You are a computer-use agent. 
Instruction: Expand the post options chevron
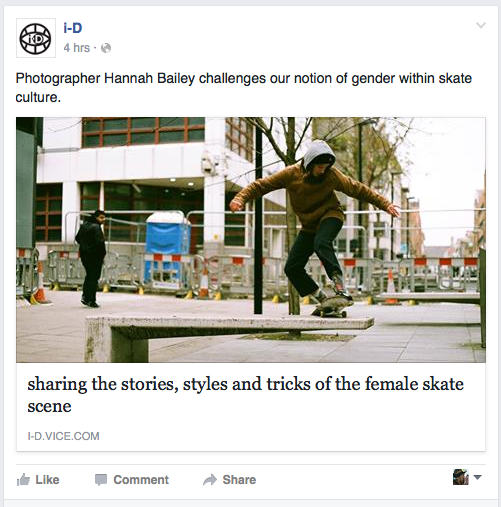tap(481, 25)
